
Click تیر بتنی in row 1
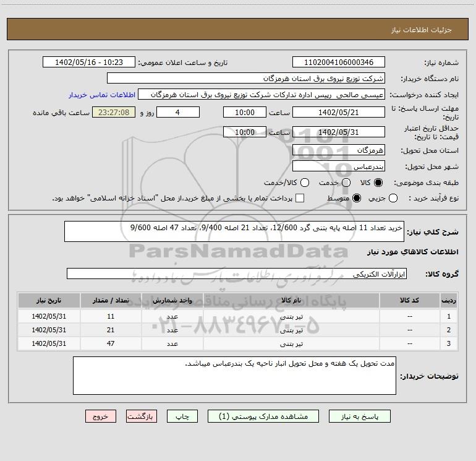[291, 317]
